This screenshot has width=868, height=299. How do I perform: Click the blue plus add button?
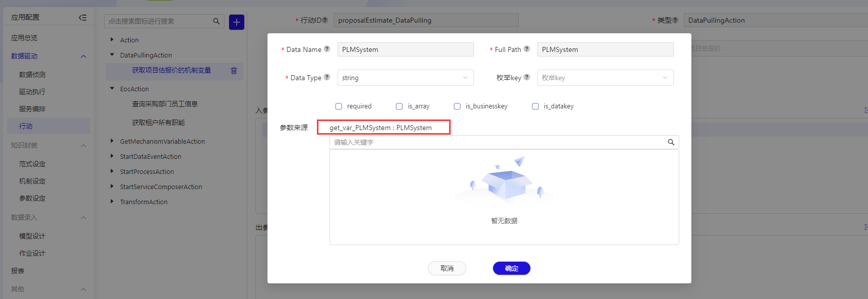[x=237, y=22]
